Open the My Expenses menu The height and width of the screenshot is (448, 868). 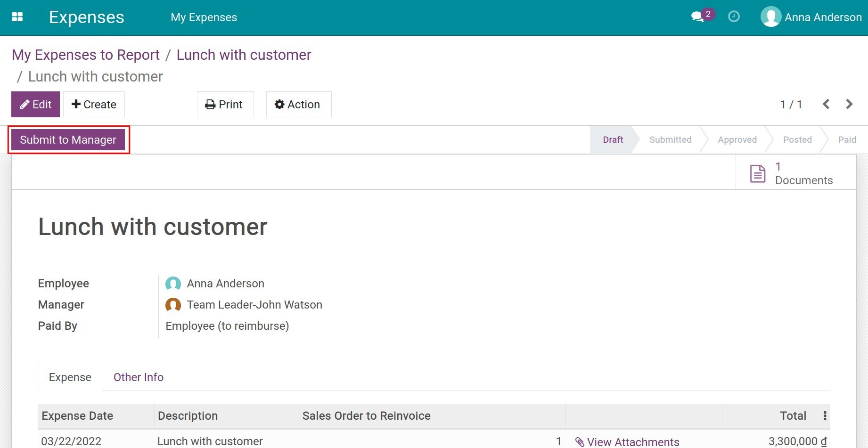pos(204,17)
